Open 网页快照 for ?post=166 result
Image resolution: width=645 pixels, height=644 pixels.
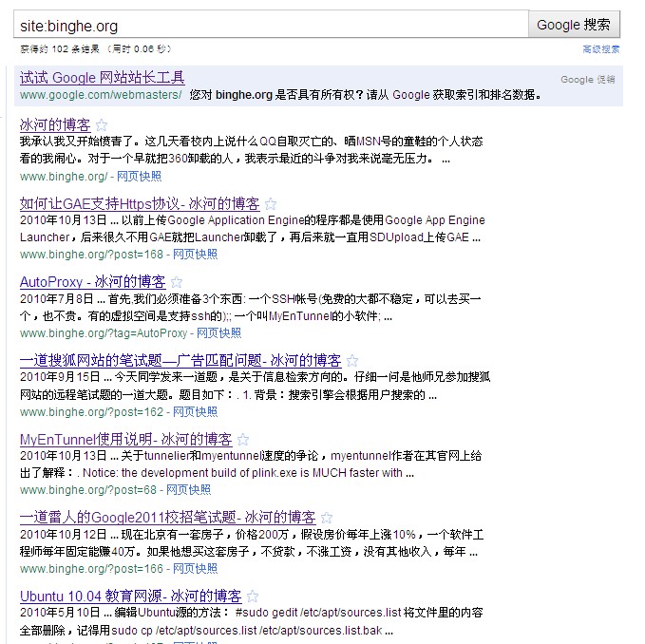[x=195, y=569]
